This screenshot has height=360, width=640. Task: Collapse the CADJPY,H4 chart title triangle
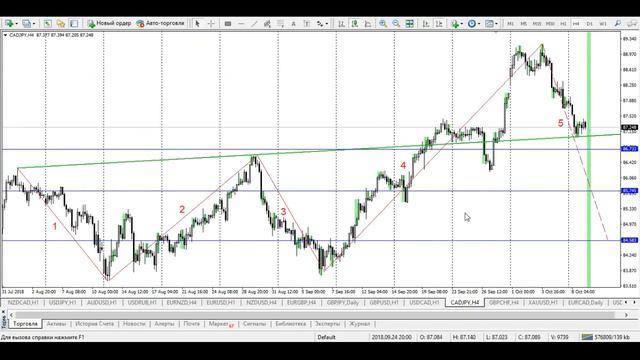point(5,35)
